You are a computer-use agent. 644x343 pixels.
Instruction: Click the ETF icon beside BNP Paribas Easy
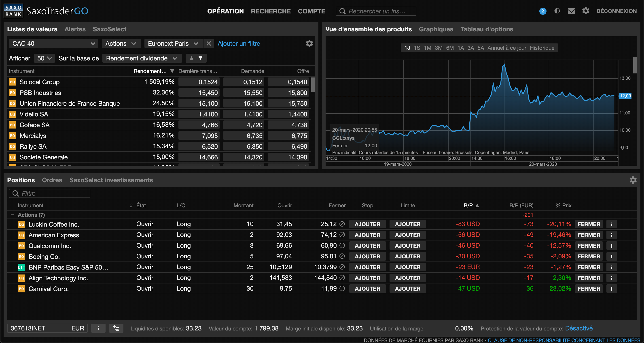click(x=21, y=267)
